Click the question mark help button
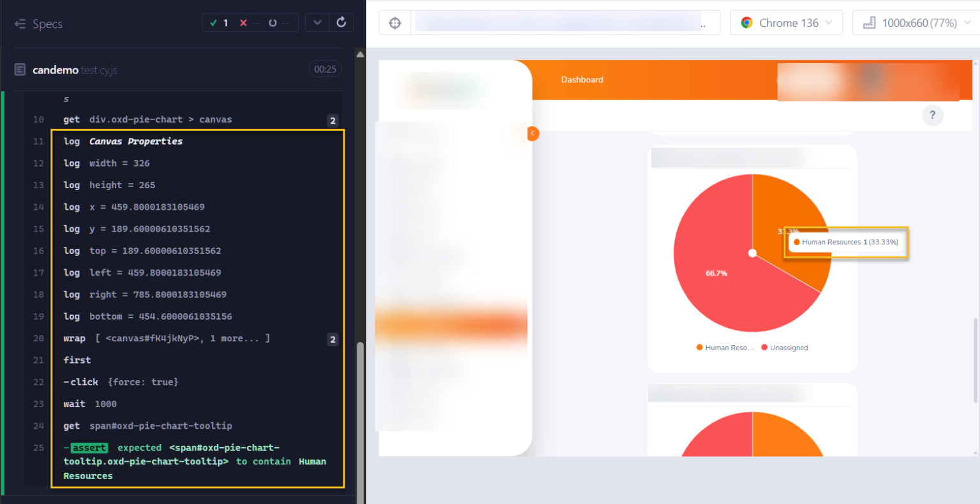 point(933,115)
